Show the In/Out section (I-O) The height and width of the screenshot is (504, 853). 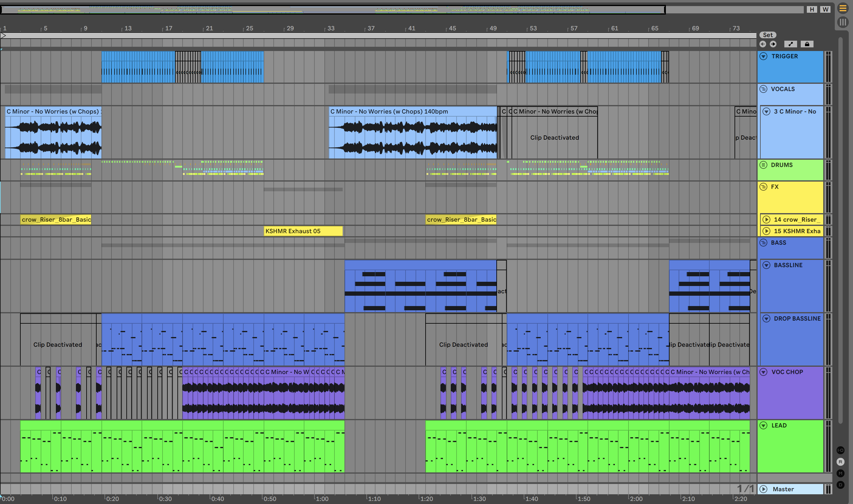pos(841,450)
